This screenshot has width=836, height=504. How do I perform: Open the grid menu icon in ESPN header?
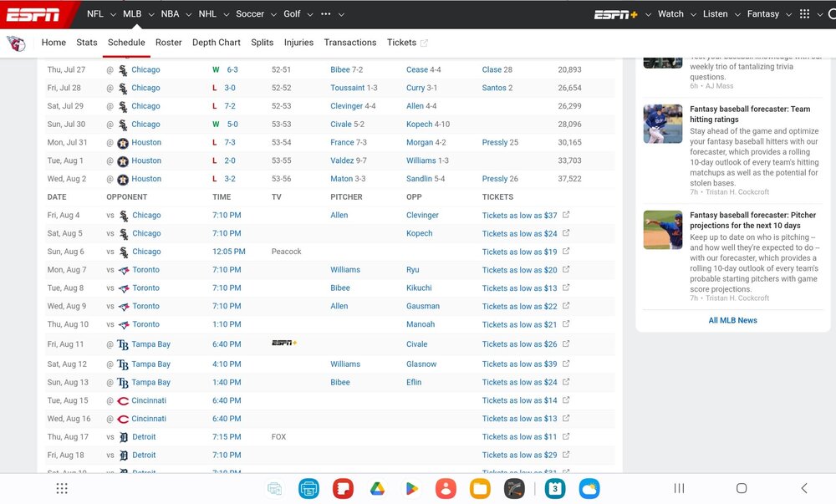[x=804, y=14]
